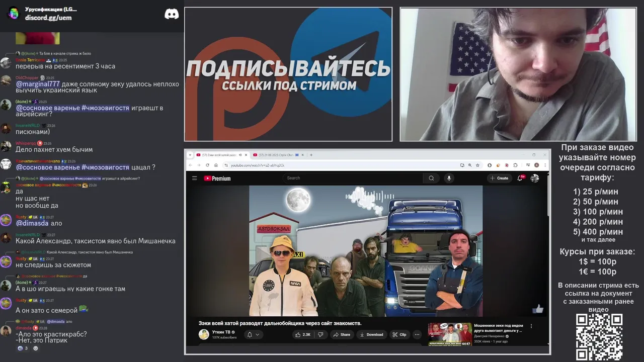Click chat message '@dimasda ало'
The image size is (644, 362).
[39, 223]
